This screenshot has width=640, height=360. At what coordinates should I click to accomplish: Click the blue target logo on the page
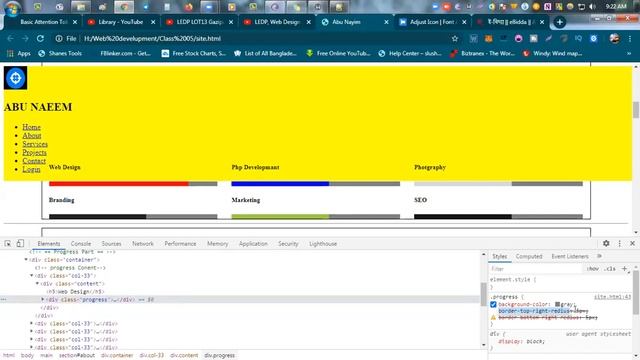pyautogui.click(x=16, y=78)
